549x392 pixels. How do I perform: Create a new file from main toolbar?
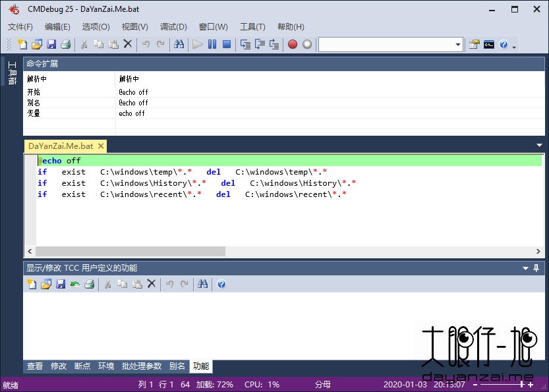pyautogui.click(x=22, y=44)
